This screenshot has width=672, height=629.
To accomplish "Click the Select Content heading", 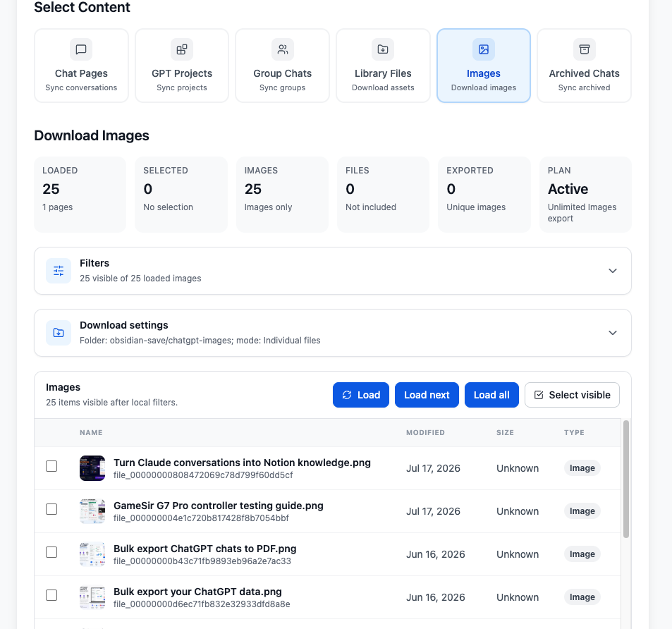I will coord(82,7).
